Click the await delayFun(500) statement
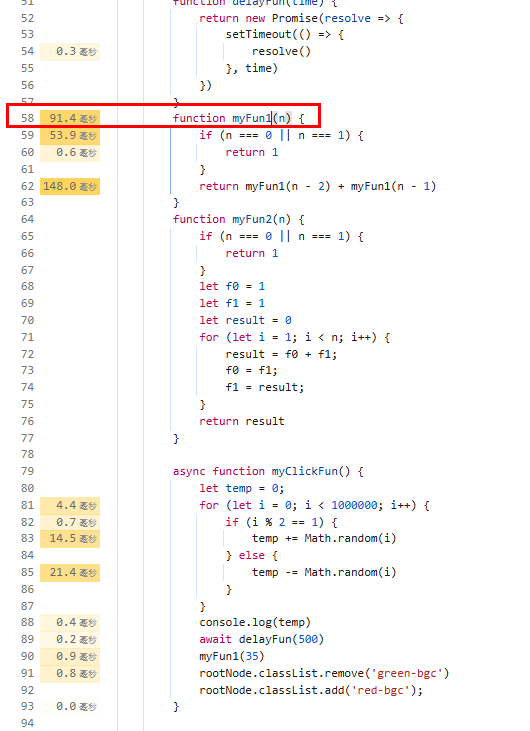This screenshot has width=530, height=731. (262, 639)
